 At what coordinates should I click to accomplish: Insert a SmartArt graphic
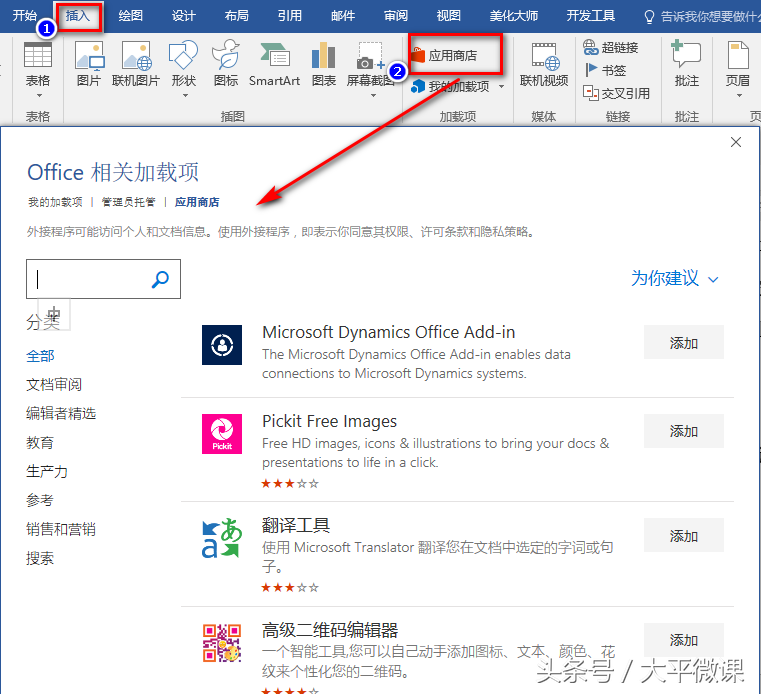[x=274, y=64]
